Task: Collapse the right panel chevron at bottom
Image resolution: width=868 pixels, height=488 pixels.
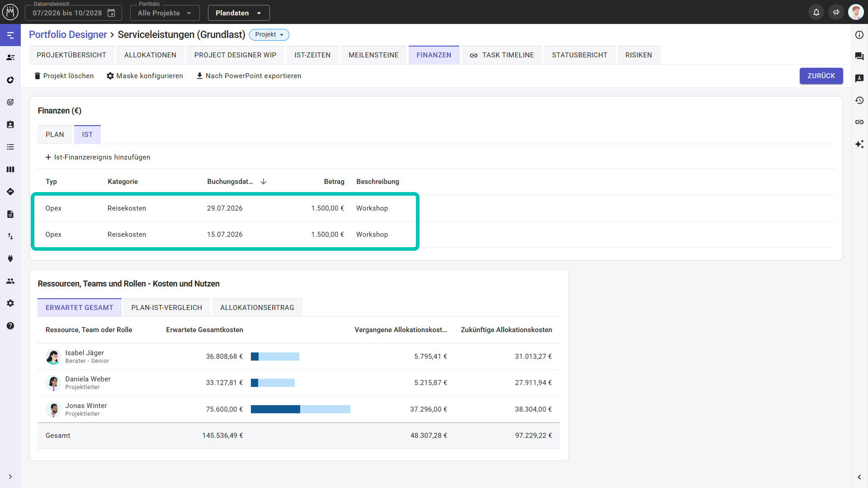Action: point(859,477)
